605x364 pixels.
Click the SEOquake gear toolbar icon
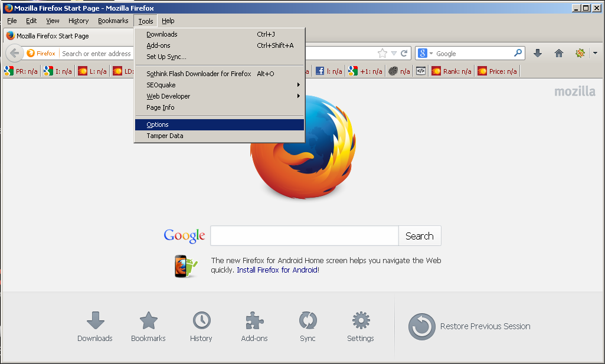pyautogui.click(x=580, y=53)
